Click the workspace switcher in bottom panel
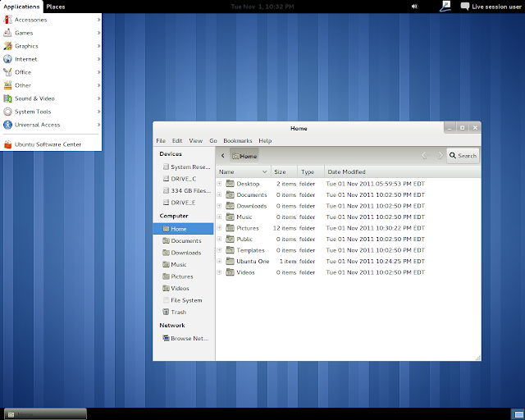Screen dimensions: 525x420 pyautogui.click(x=518, y=414)
